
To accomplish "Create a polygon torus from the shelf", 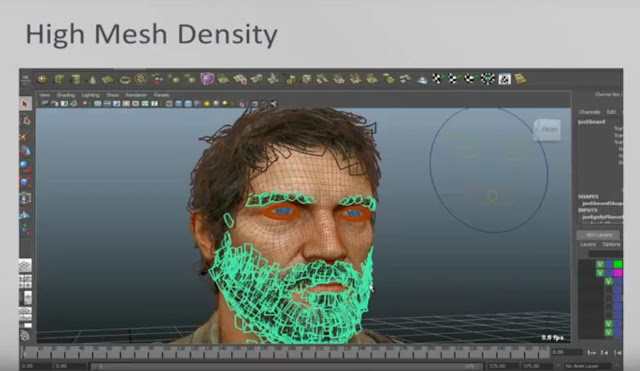I will coord(125,79).
